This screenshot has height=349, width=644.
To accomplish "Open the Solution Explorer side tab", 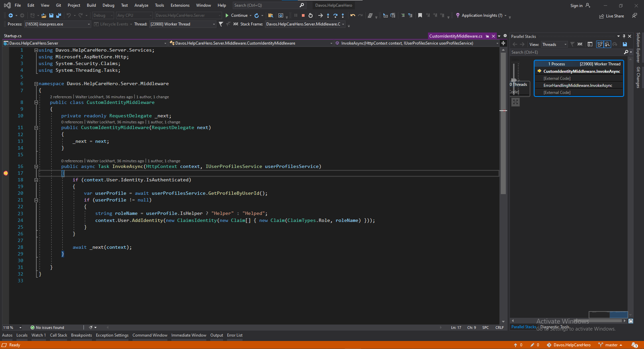I will point(638,47).
